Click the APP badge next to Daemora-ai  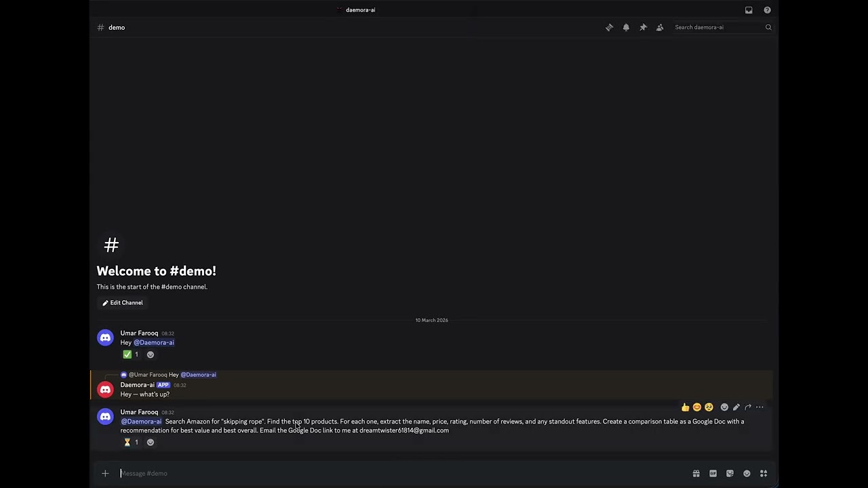coord(163,385)
